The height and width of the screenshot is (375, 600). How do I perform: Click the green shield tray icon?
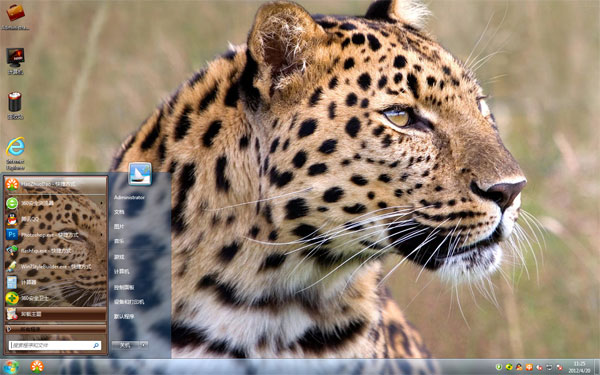click(499, 367)
